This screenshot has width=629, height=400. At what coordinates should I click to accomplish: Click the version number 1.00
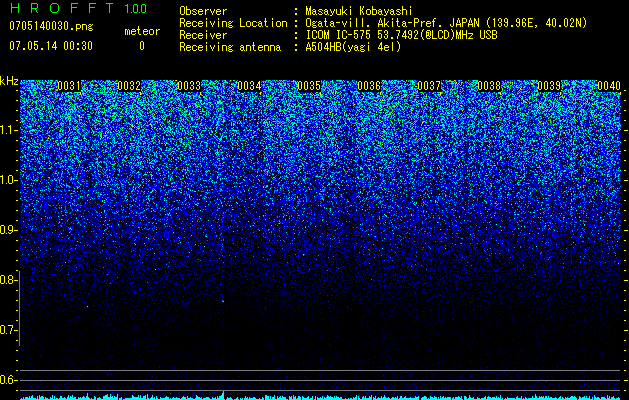click(x=136, y=9)
